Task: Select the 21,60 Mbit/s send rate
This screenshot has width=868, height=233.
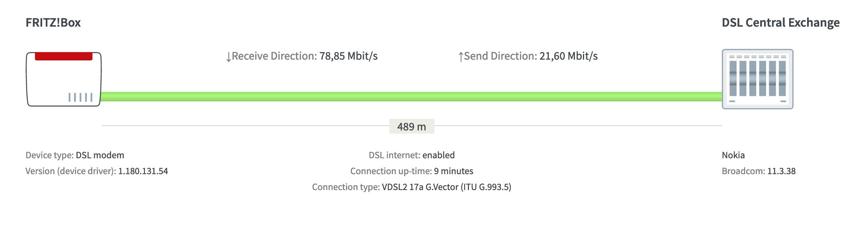Action: point(568,56)
